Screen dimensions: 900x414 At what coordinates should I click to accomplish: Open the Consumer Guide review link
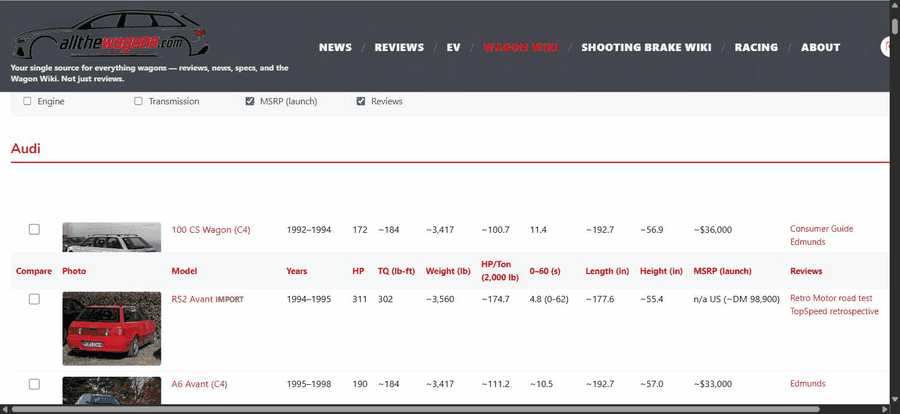point(821,229)
